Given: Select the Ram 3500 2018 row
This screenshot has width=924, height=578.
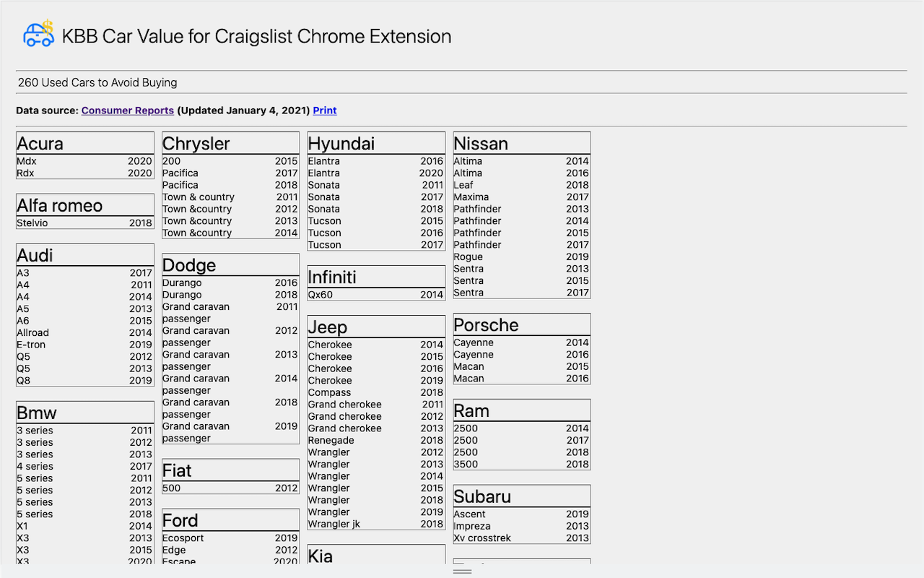Looking at the screenshot, I should pyautogui.click(x=522, y=465).
